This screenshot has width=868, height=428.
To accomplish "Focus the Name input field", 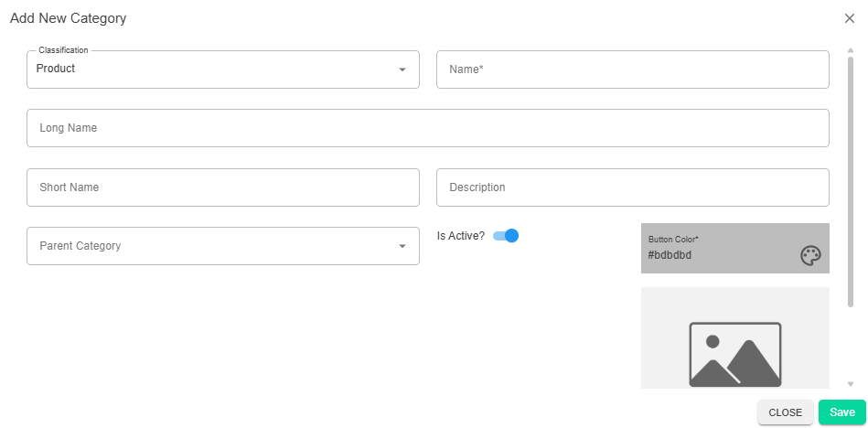I will tap(633, 70).
